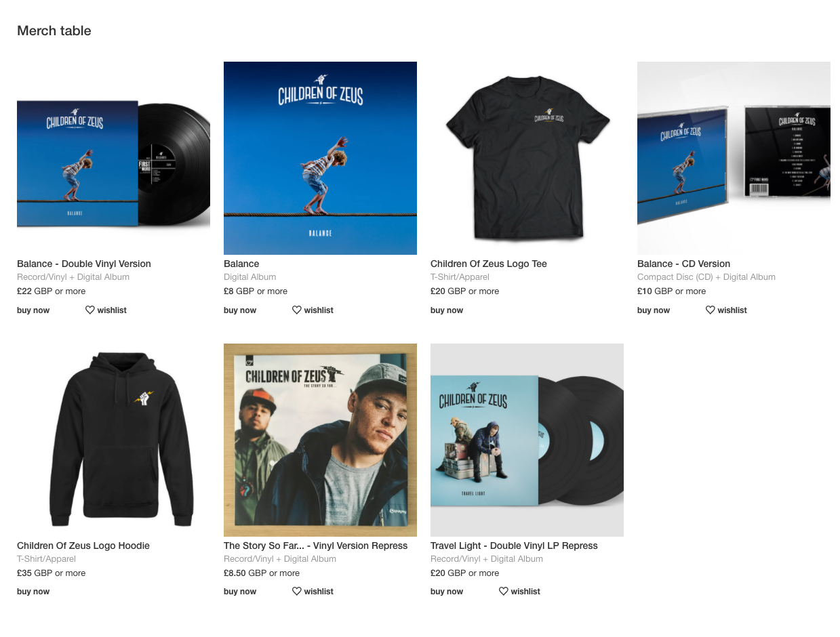840x637 pixels.
Task: View the Children Of Zeus Logo Tee photo
Action: pos(527,159)
